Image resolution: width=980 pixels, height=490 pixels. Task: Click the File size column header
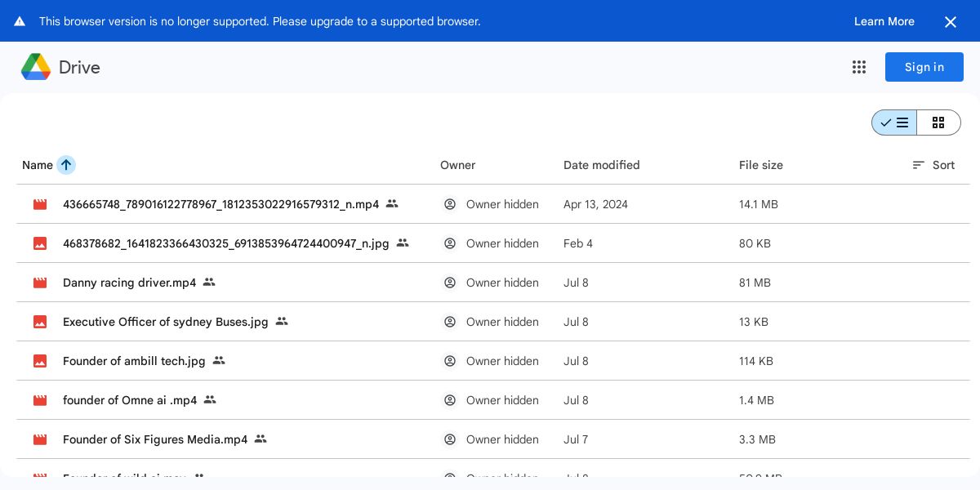click(761, 165)
